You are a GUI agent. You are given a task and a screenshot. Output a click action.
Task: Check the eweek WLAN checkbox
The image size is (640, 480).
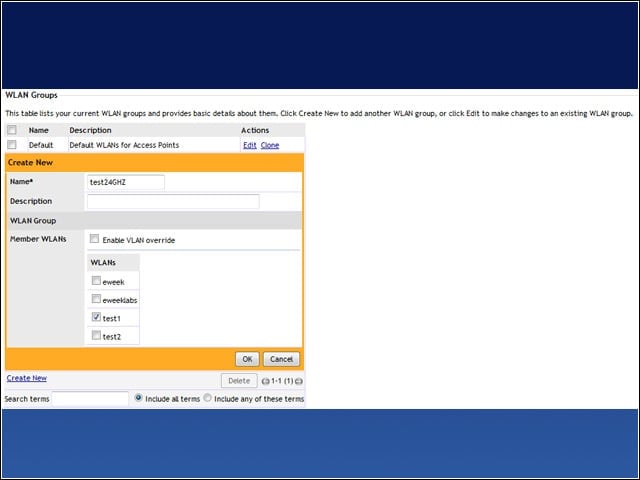(x=96, y=281)
